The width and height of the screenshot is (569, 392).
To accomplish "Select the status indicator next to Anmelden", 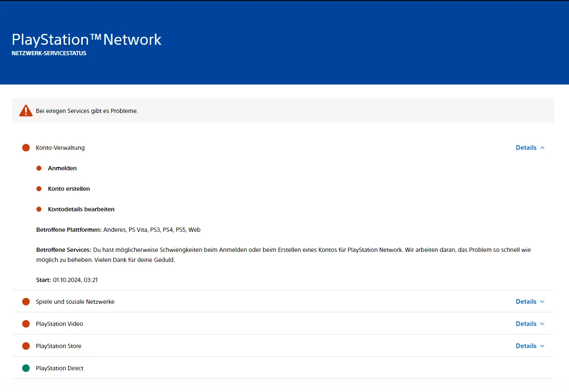I will [x=38, y=168].
